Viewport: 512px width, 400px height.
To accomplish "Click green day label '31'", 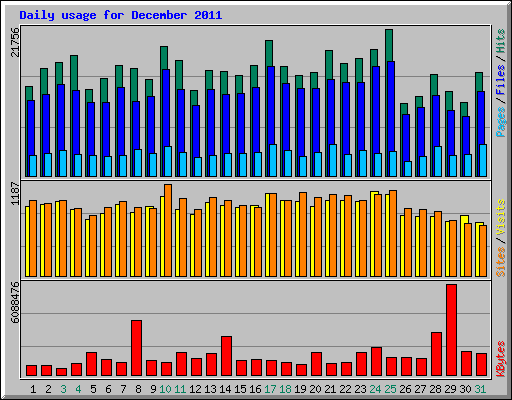I will [x=480, y=389].
